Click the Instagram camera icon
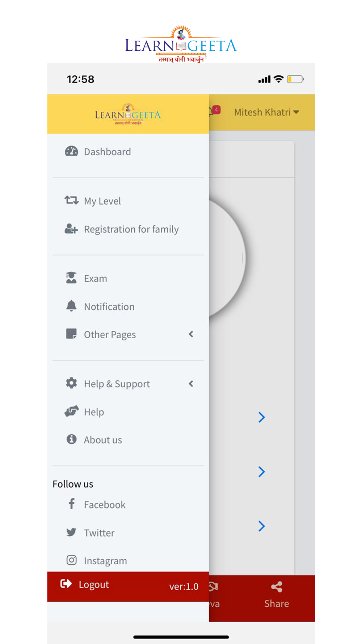362x644 pixels. point(71,560)
